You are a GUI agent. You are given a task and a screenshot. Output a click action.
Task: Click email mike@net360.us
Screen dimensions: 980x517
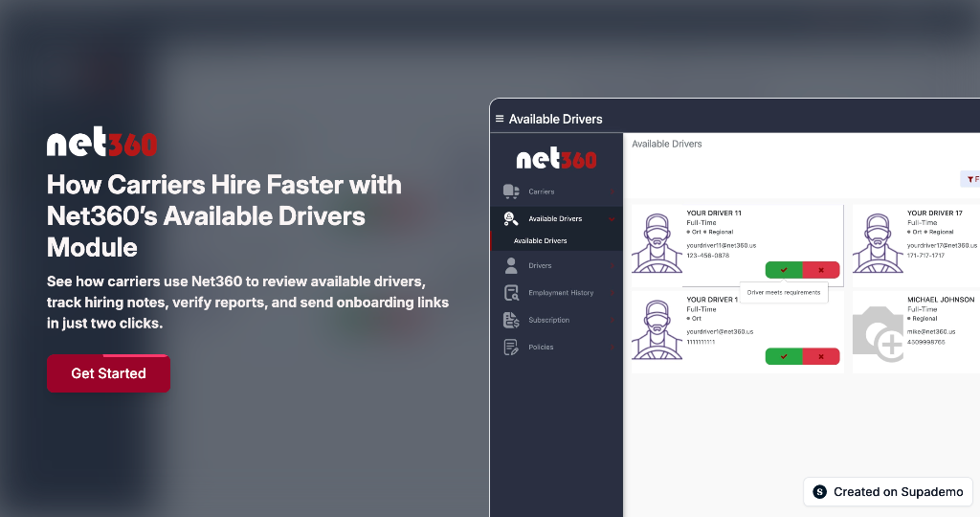(x=931, y=332)
